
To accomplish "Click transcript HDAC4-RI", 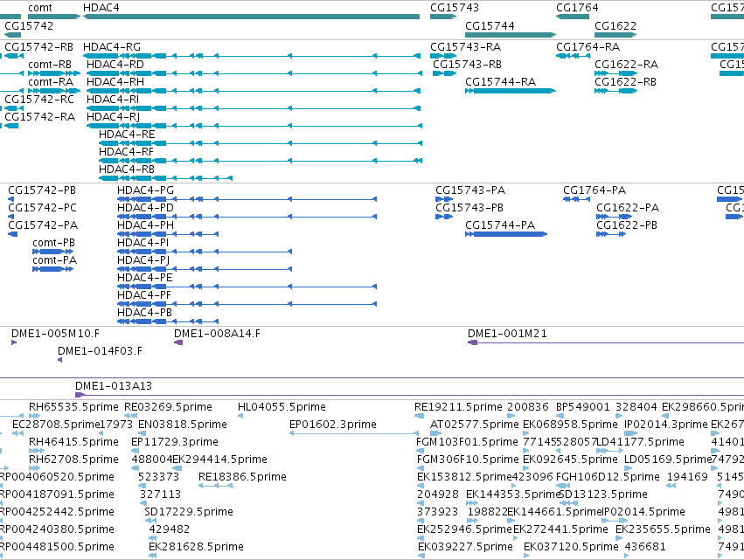I will click(x=113, y=100).
